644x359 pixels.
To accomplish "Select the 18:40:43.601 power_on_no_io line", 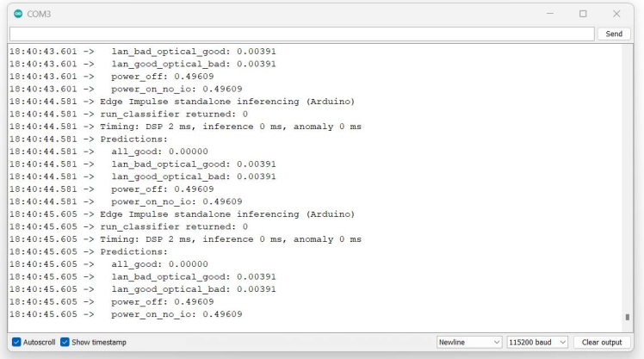I will pos(126,89).
